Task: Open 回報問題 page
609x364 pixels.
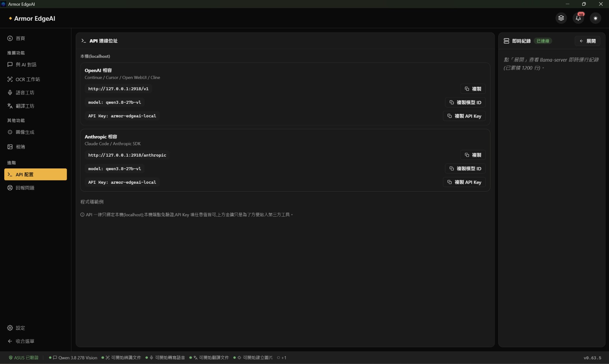Action: click(x=35, y=188)
